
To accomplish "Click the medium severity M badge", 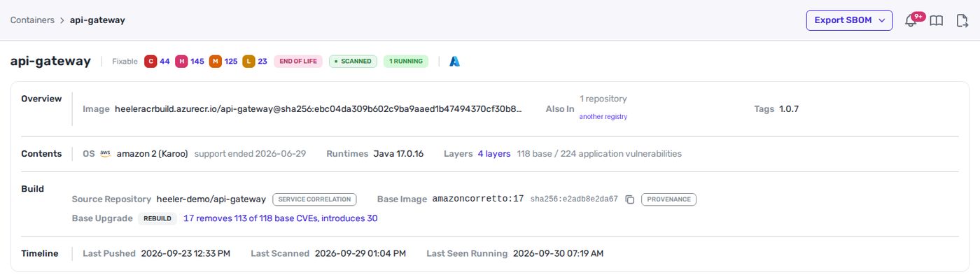I will pyautogui.click(x=216, y=62).
